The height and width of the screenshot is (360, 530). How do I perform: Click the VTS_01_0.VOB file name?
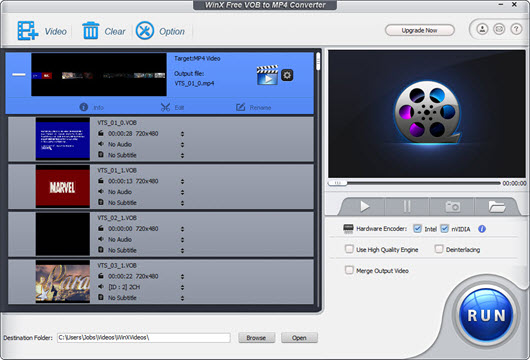click(117, 123)
